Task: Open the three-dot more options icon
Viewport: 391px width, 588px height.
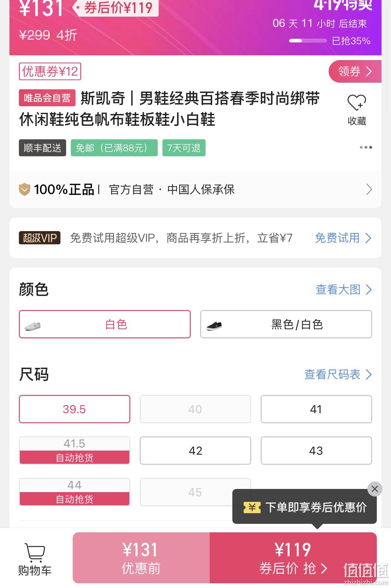Action: pyautogui.click(x=366, y=147)
